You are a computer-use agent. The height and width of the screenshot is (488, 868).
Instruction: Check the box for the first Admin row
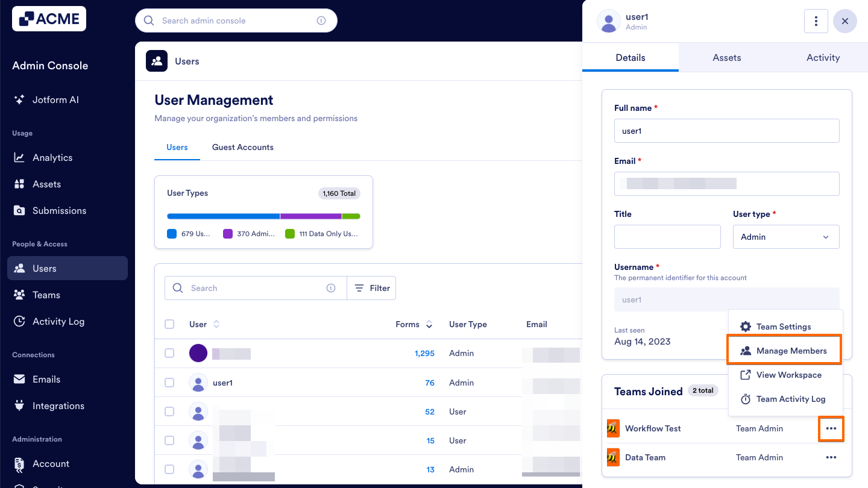(x=169, y=353)
